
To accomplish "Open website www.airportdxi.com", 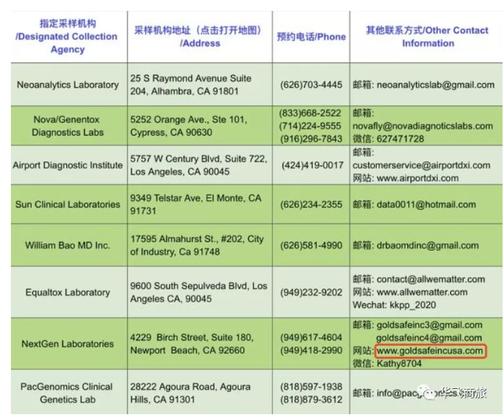I will pyautogui.click(x=418, y=178).
